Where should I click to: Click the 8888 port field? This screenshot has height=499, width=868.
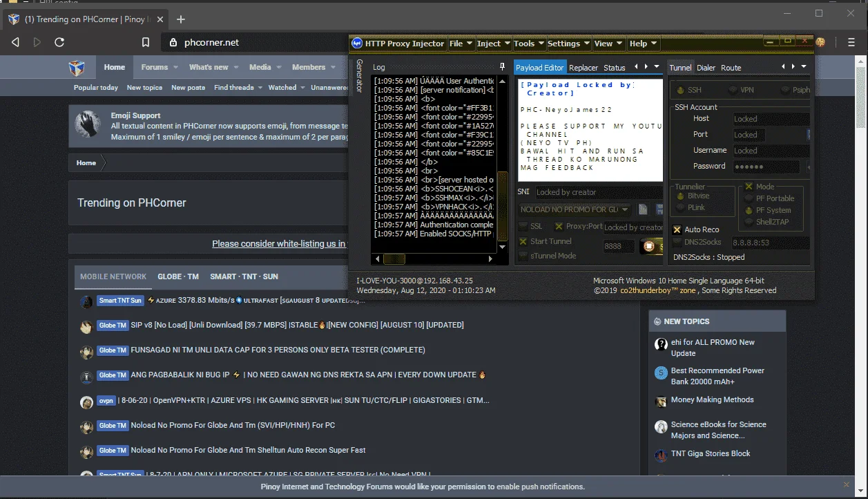click(619, 246)
